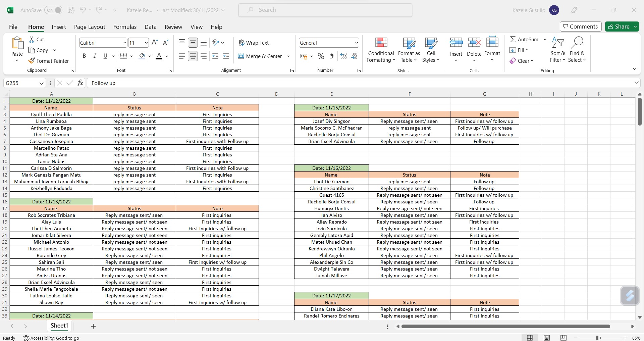Viewport: 644px width, 341px height.
Task: Toggle Middle Align vertical alignment
Action: [x=193, y=43]
